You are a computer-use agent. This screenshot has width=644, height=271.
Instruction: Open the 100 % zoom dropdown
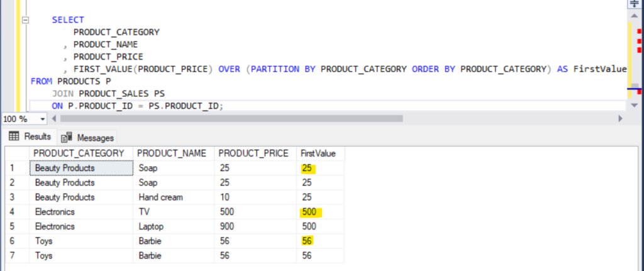(x=43, y=119)
